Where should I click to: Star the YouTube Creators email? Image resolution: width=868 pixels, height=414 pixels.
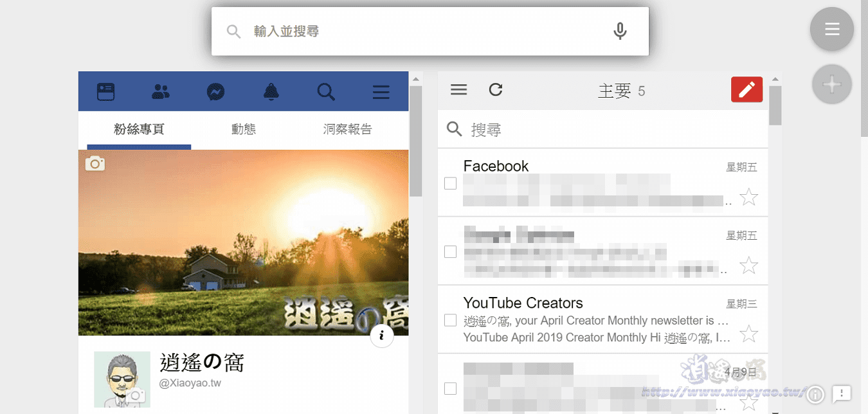tap(748, 334)
